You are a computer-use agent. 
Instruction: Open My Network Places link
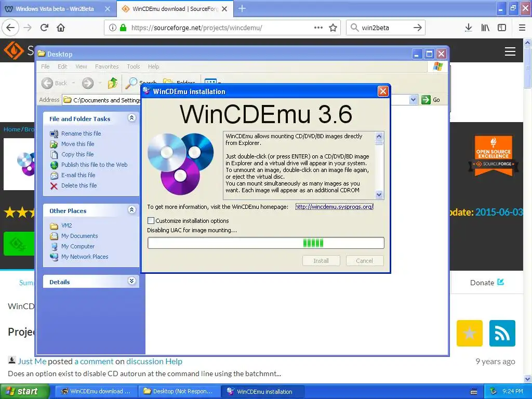85,257
